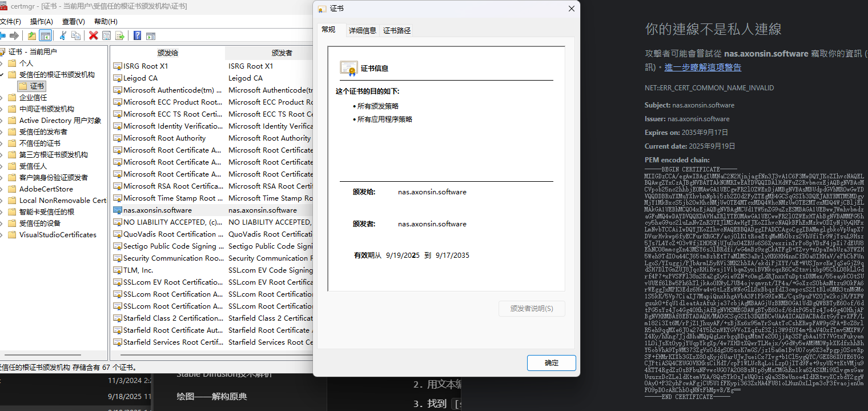Close the 证书 dialog window
The width and height of the screenshot is (868, 411).
click(571, 9)
